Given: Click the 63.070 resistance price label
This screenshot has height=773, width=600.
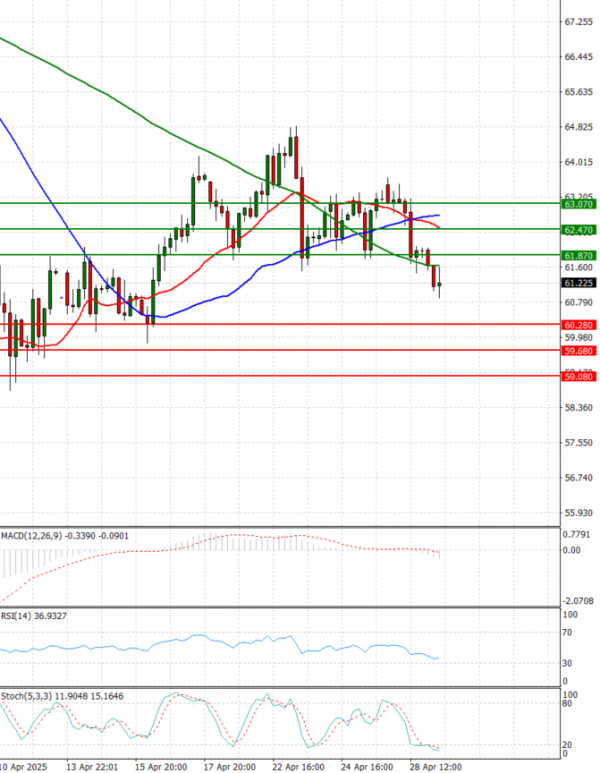Looking at the screenshot, I should pyautogui.click(x=579, y=204).
